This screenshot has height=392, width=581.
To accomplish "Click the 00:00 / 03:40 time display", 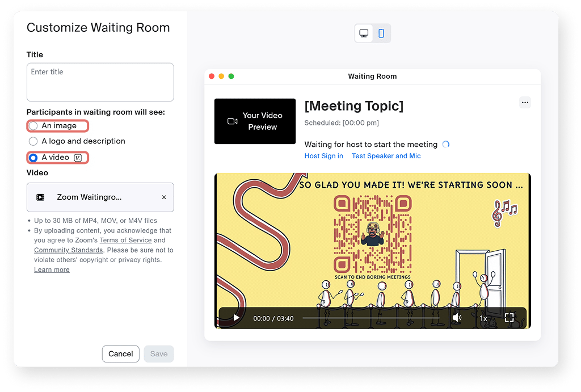I will (x=273, y=318).
